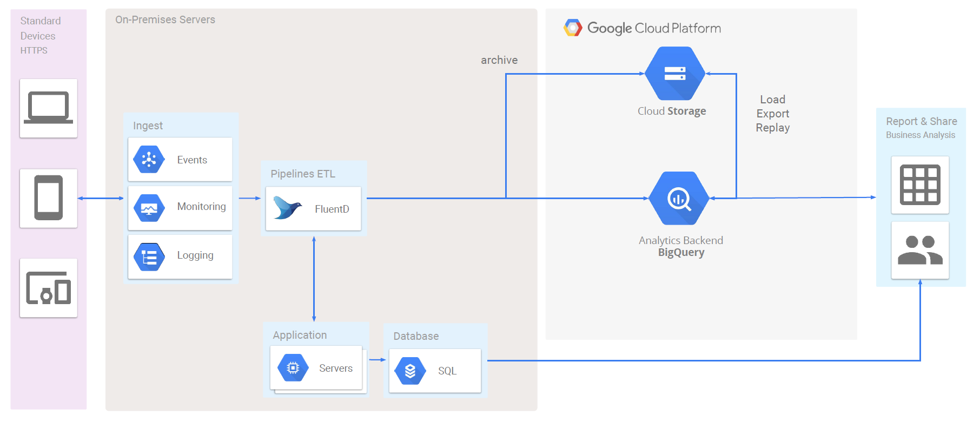Click the SQL database icon
This screenshot has height=421, width=980.
(410, 371)
